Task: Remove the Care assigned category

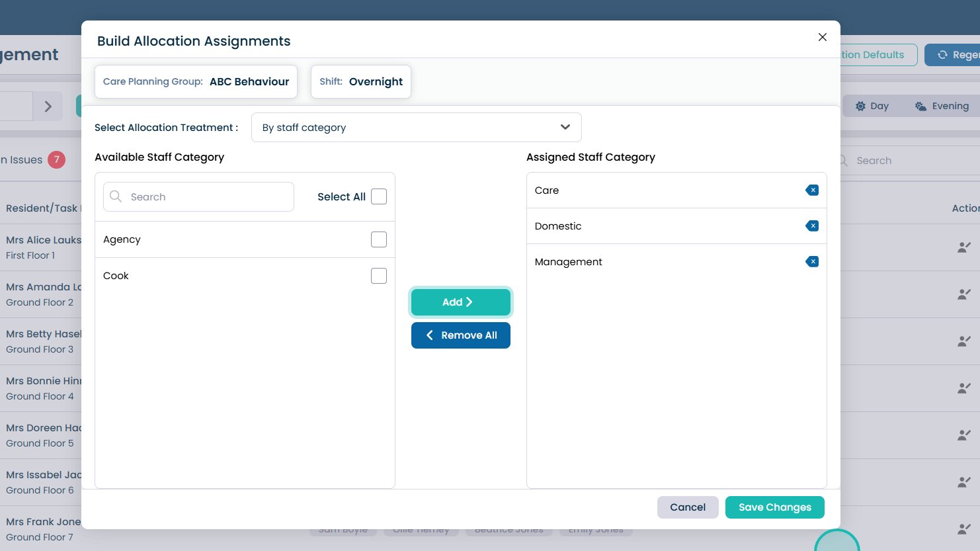Action: [812, 191]
